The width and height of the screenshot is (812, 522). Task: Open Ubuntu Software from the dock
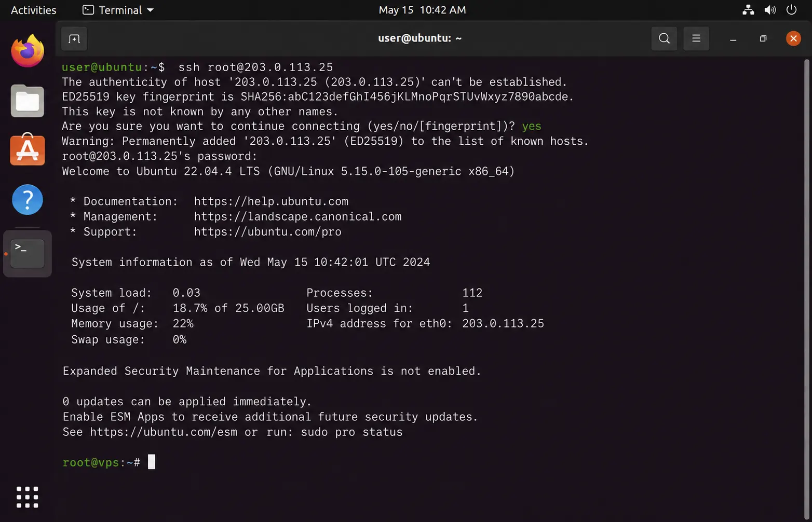click(28, 150)
